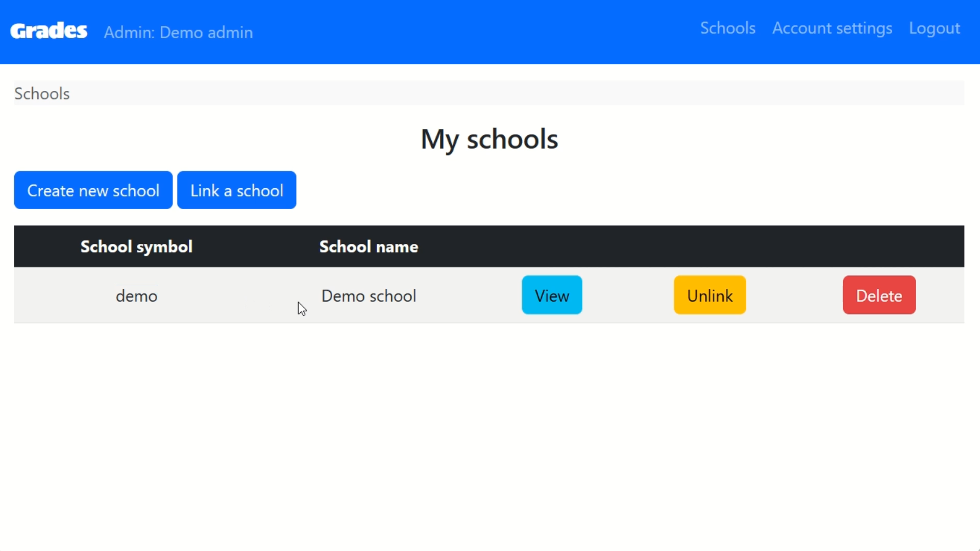Select the demo symbol cell

tap(136, 296)
